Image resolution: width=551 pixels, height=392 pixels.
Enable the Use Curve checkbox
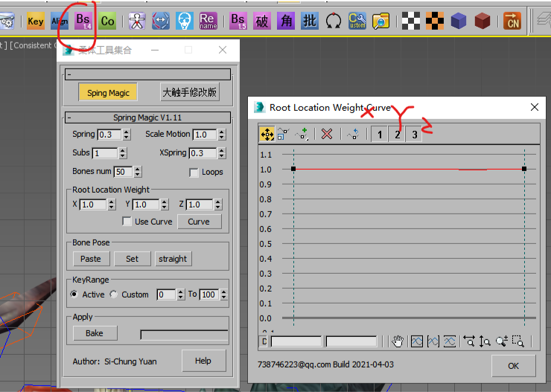127,222
